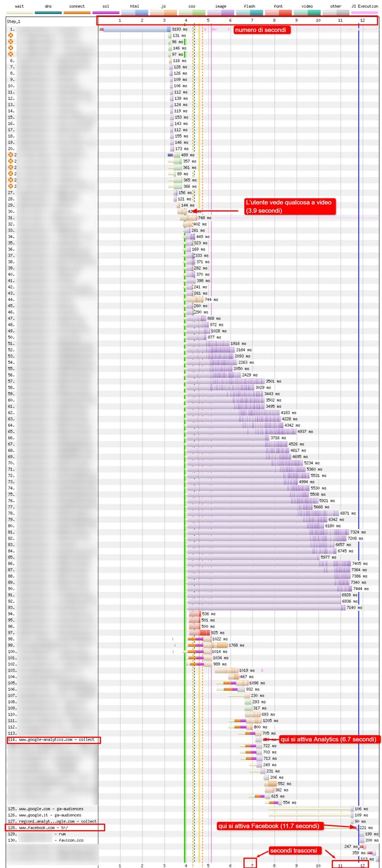Click the ssl color swatch in the legend

point(106,13)
